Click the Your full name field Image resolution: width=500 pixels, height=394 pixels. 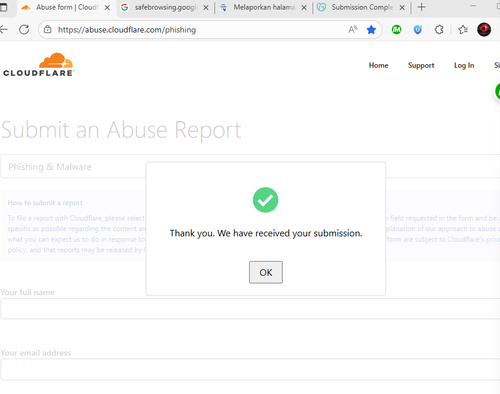coord(250,309)
